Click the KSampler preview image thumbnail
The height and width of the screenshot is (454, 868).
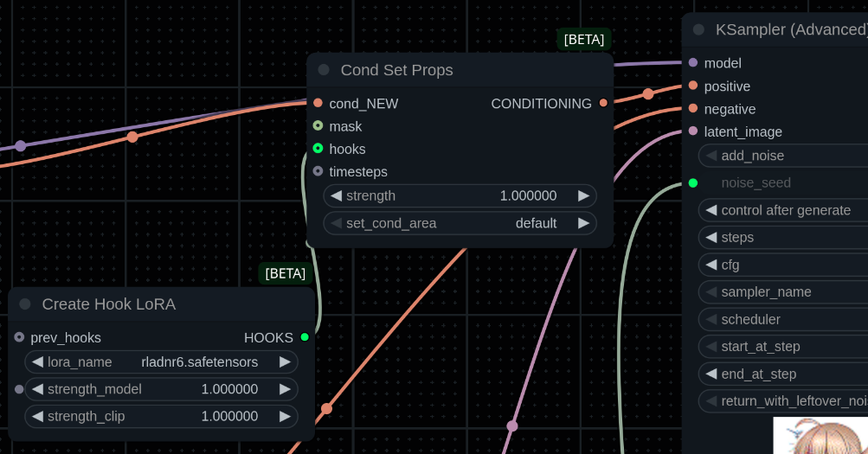pyautogui.click(x=820, y=436)
